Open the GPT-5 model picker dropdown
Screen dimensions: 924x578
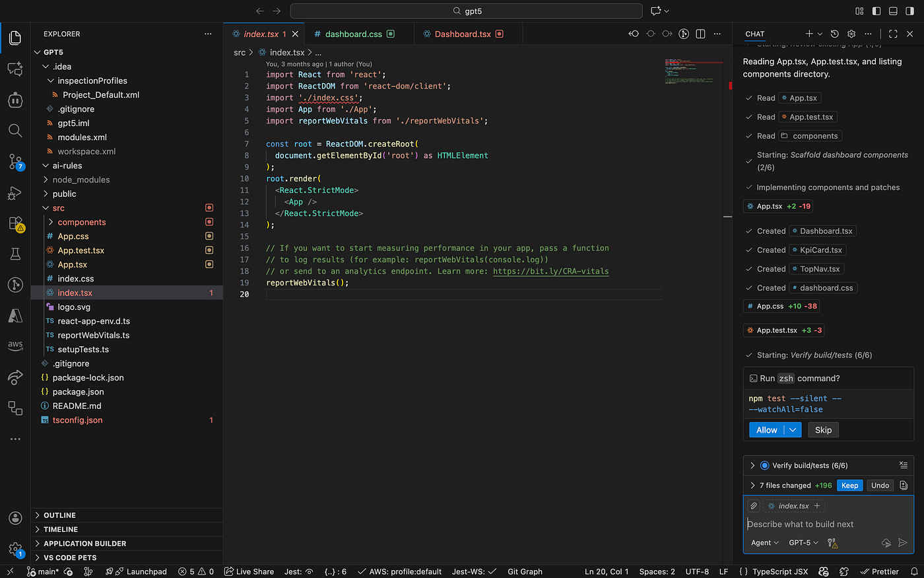[x=803, y=543]
